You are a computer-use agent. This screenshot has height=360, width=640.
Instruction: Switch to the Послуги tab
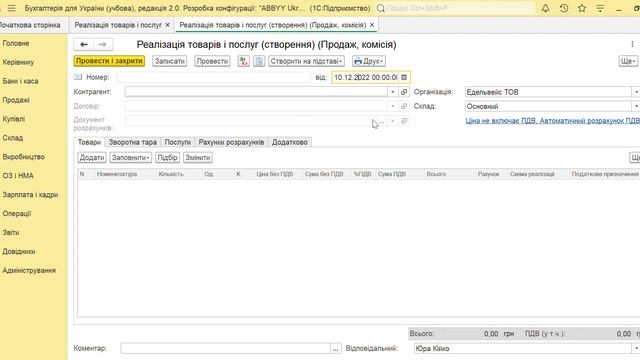click(178, 142)
